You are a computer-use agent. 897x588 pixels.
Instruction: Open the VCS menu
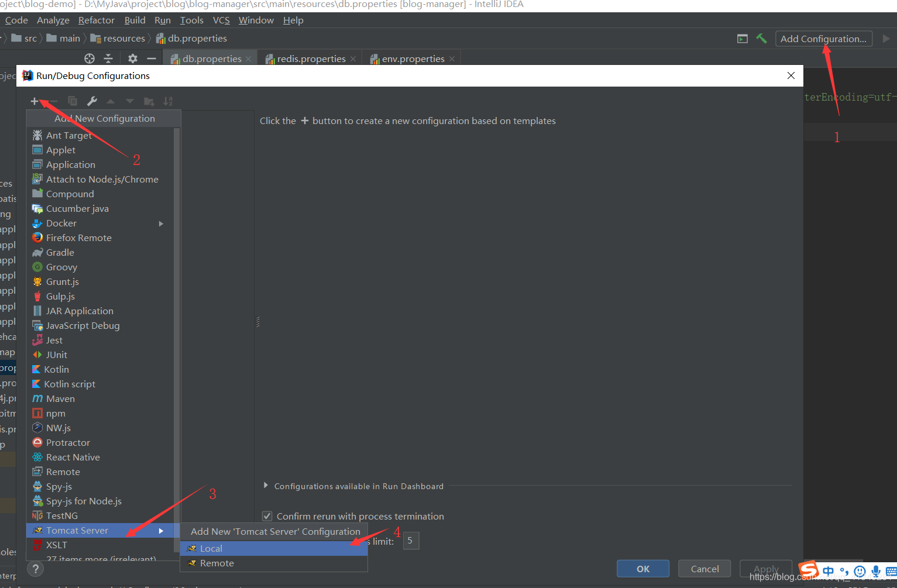click(x=221, y=20)
